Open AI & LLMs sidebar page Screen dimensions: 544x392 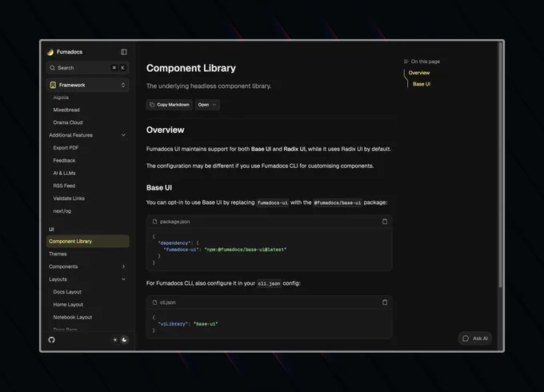pyautogui.click(x=64, y=173)
